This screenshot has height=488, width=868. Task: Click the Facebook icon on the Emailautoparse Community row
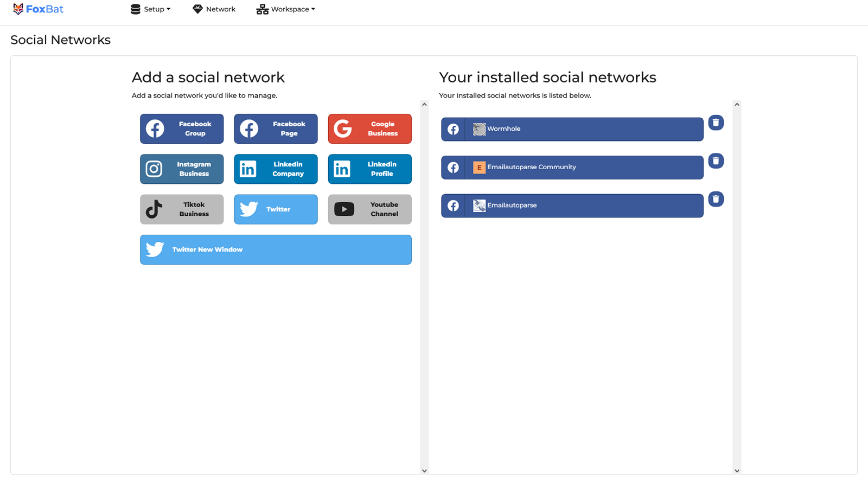click(453, 168)
